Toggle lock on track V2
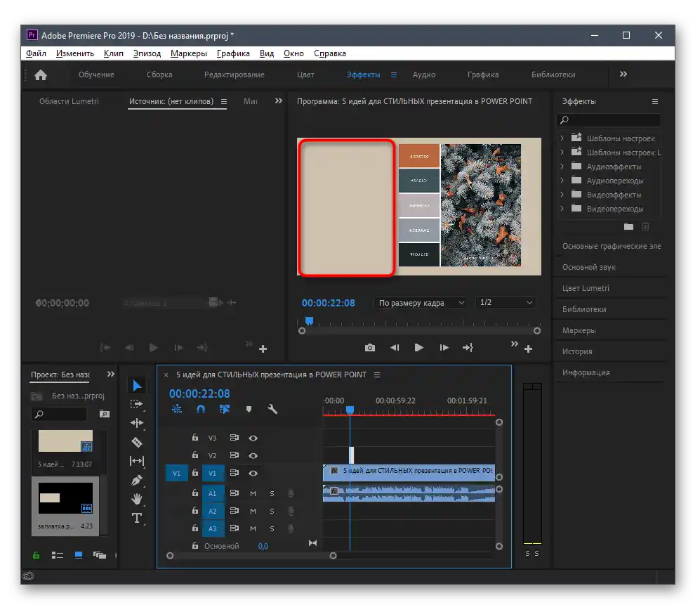Viewport: 700px width, 605px height. tap(195, 455)
